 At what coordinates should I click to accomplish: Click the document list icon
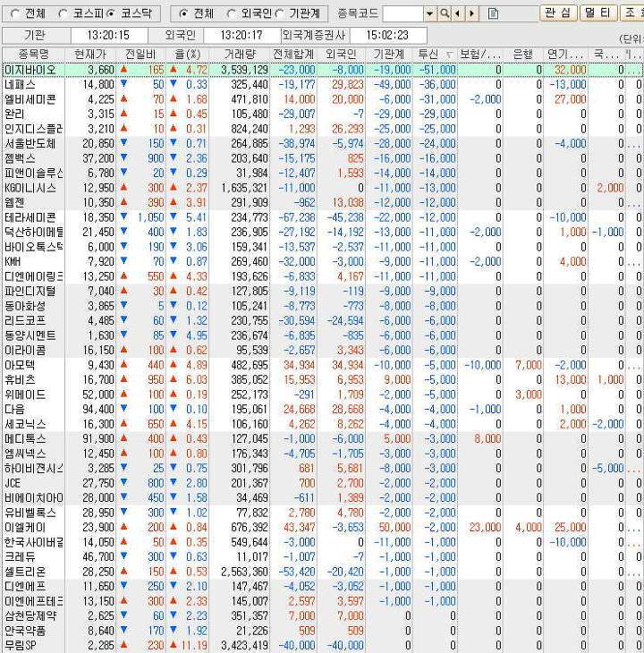pyautogui.click(x=493, y=14)
